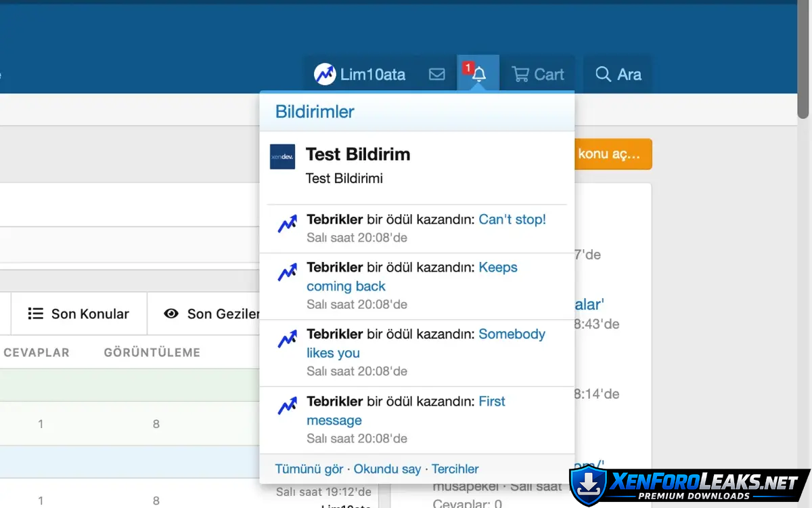Click the xendev avatar in Test Bildirim

[x=282, y=156]
